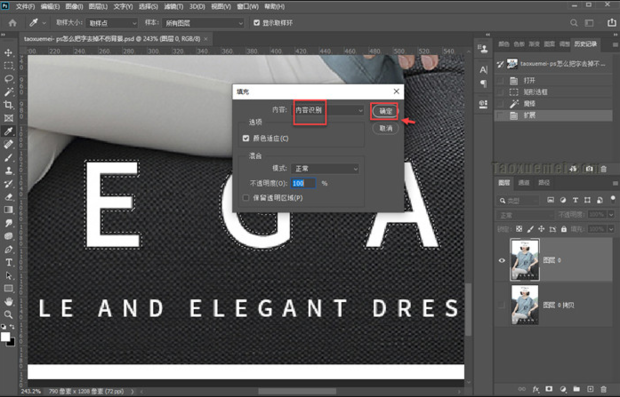
Task: Hide 图层 0 using its eye icon
Action: pos(502,260)
